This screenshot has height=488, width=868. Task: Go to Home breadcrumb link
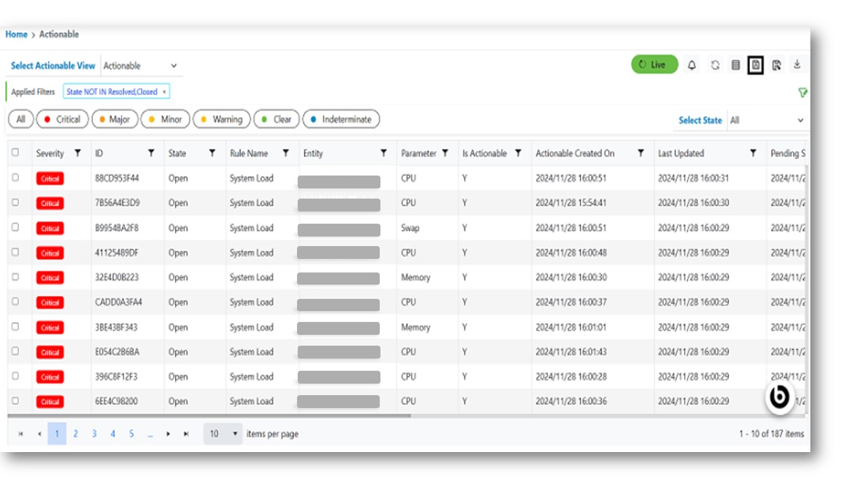[16, 35]
